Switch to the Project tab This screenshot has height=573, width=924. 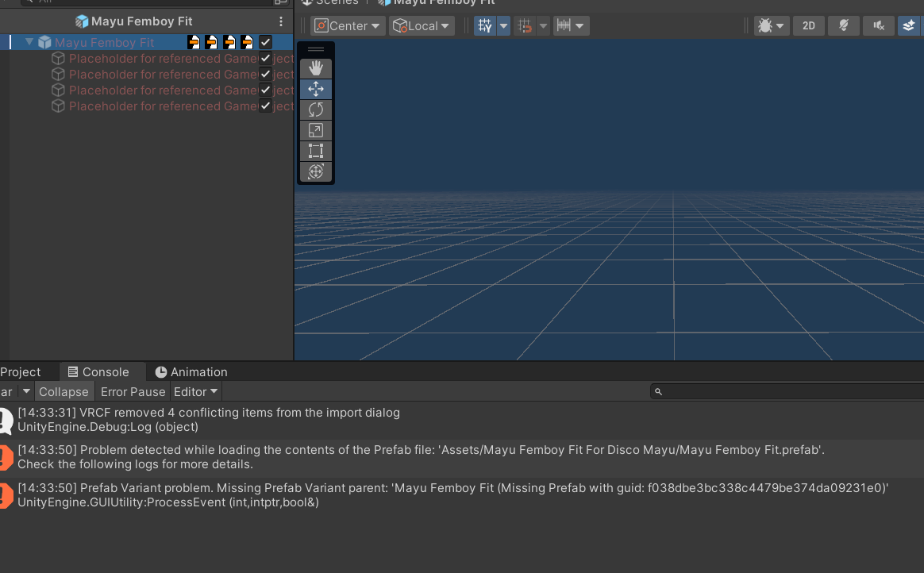pos(21,372)
